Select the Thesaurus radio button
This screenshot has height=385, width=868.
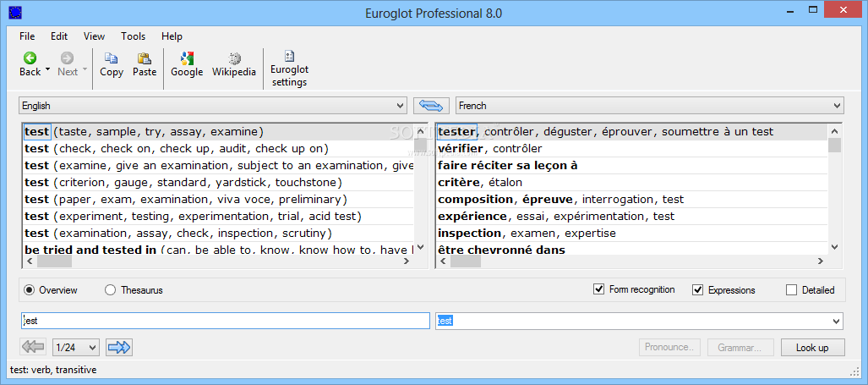pyautogui.click(x=110, y=289)
